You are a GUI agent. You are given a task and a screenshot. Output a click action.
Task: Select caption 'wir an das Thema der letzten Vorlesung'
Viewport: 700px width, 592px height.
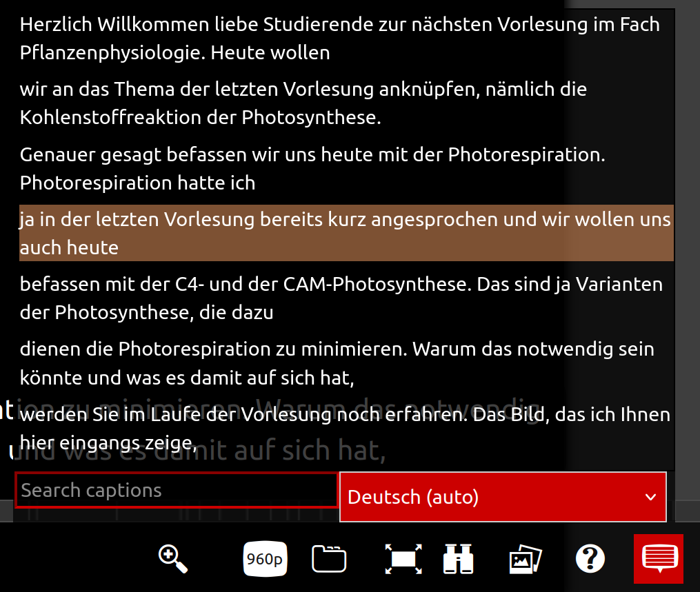303,103
